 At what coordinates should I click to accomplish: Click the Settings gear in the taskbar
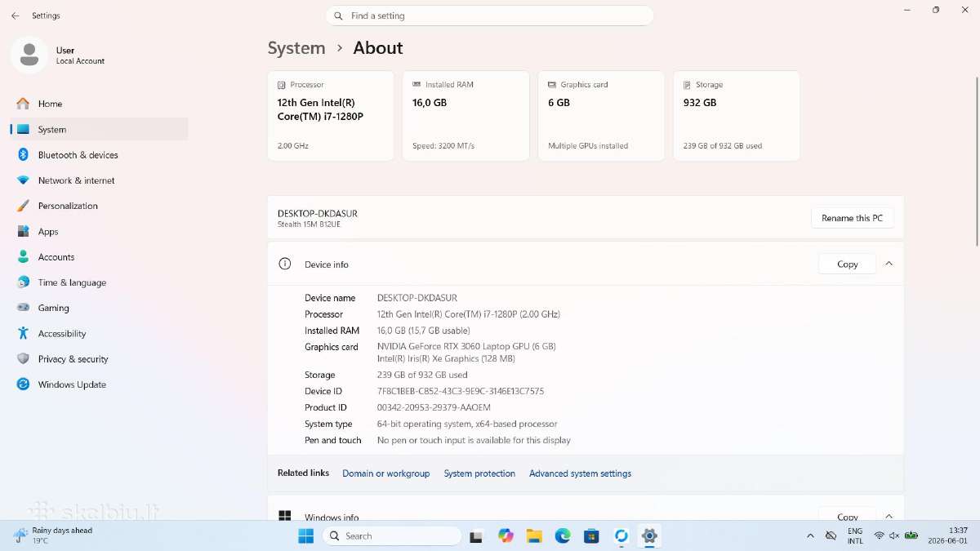[649, 535]
